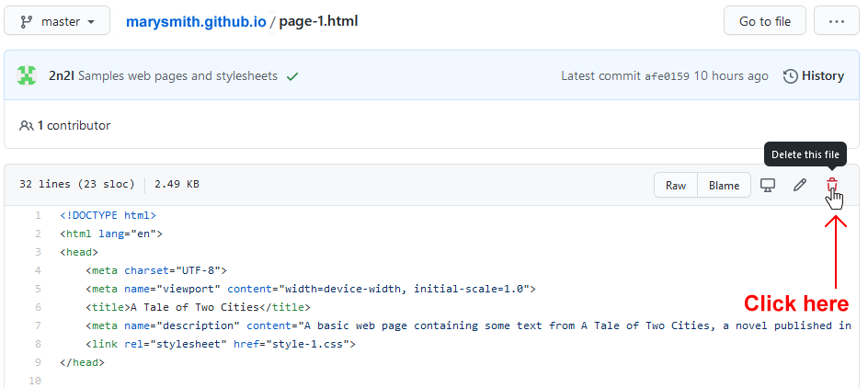The height and width of the screenshot is (388, 868).
Task: Open the three-dot more options menu
Action: point(836,21)
